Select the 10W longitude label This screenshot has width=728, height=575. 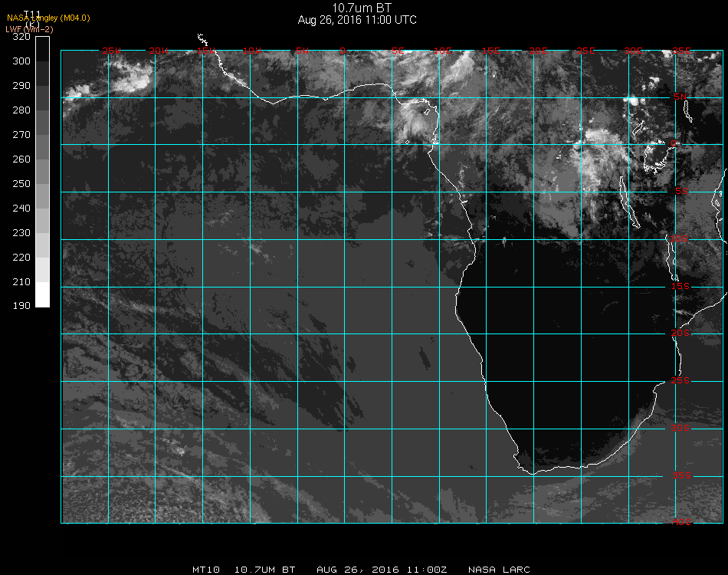point(252,51)
